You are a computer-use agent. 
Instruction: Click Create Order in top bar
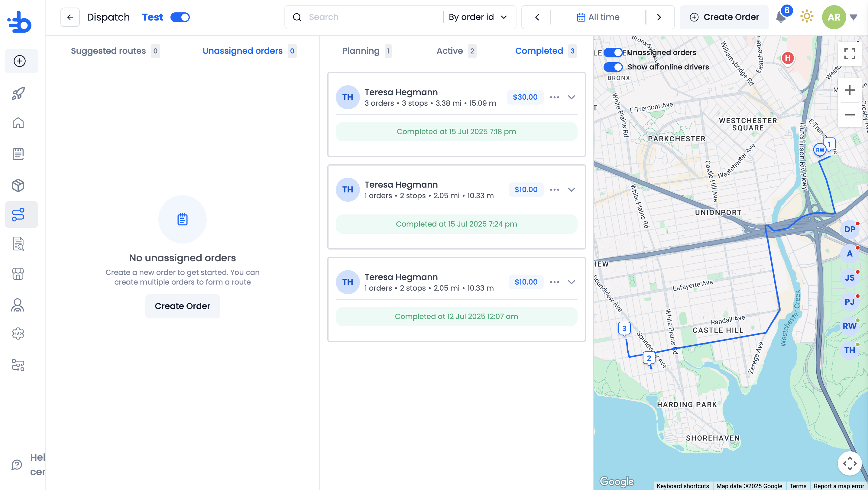(724, 17)
